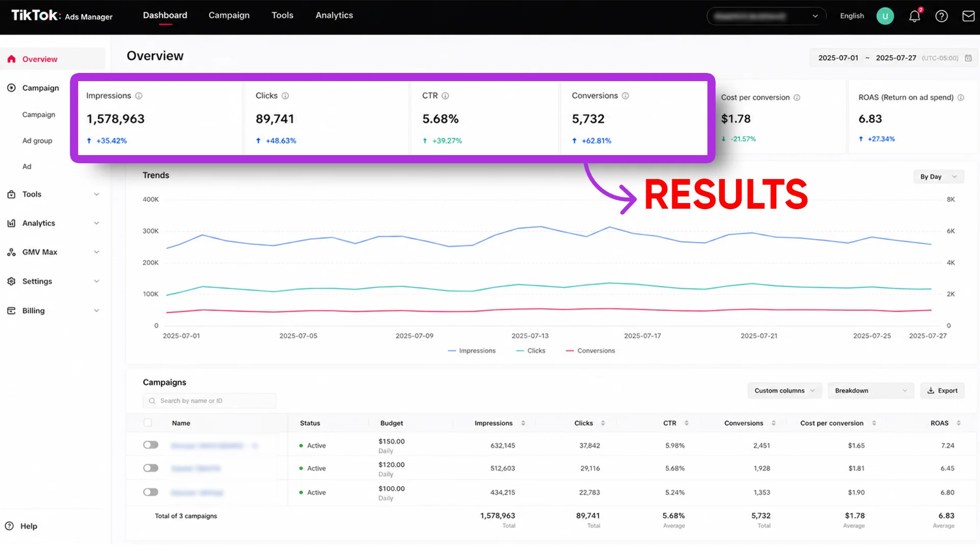The image size is (980, 551).
Task: Click the Search by name or ID field
Action: click(209, 401)
